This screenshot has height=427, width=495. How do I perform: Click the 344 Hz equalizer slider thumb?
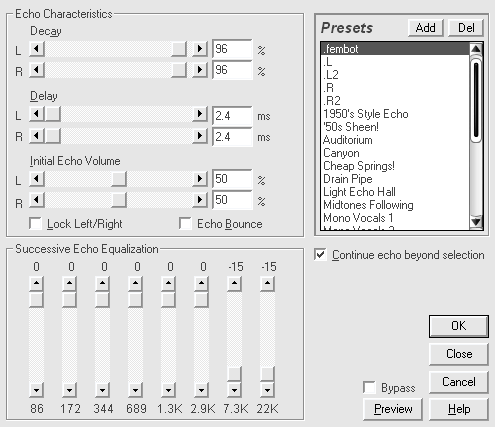click(102, 300)
